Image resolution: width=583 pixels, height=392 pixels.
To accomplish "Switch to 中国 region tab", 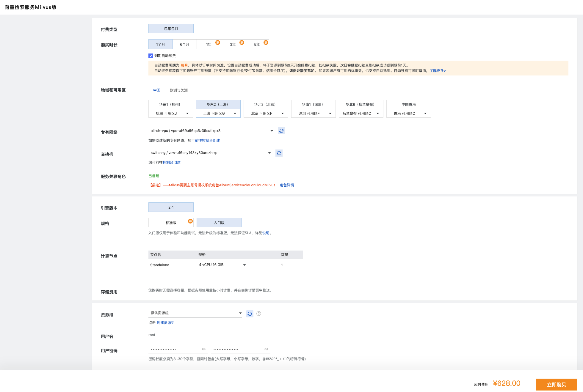I will [x=157, y=90].
